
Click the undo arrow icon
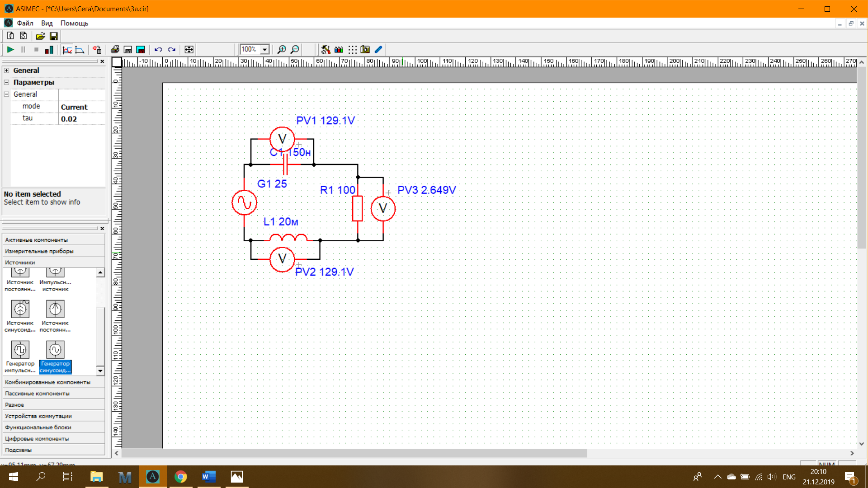click(x=158, y=50)
